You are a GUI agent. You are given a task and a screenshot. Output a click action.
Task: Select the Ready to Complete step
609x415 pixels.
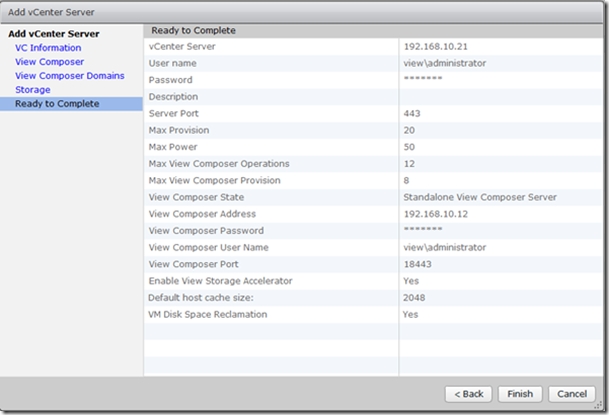71,104
